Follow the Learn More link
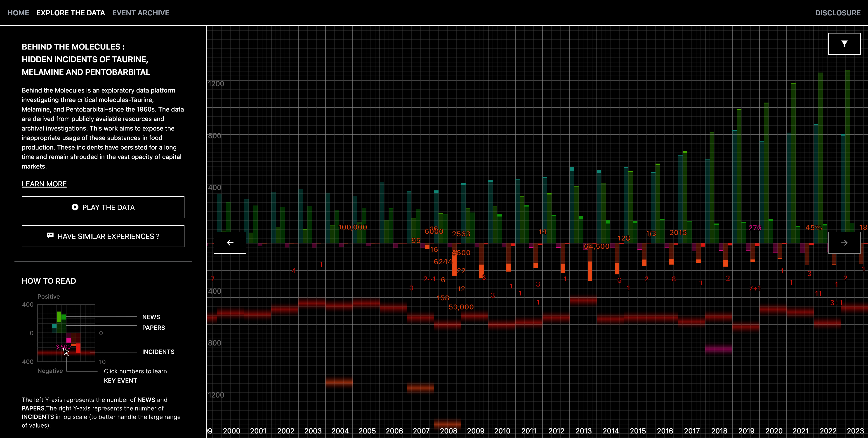The width and height of the screenshot is (868, 438). click(44, 184)
